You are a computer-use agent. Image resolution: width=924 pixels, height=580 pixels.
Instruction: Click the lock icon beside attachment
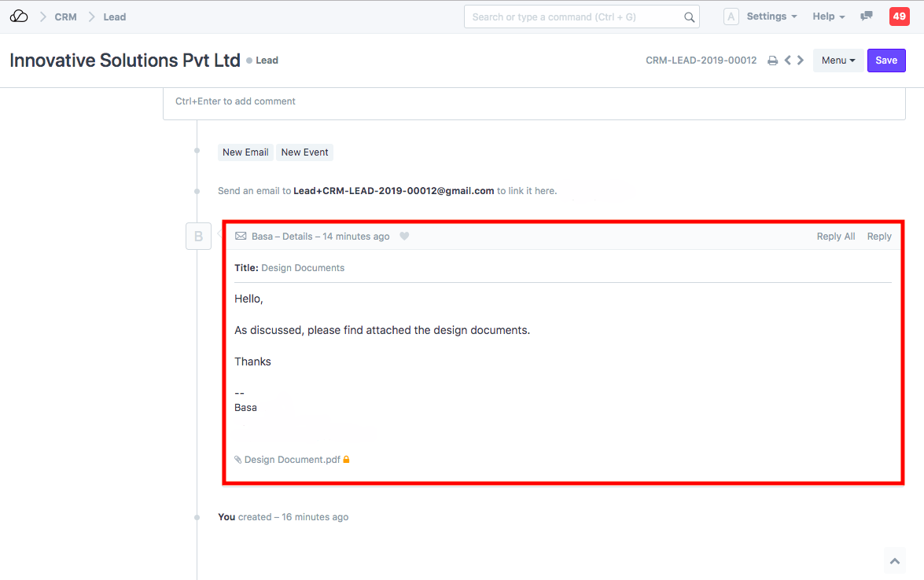click(x=346, y=459)
